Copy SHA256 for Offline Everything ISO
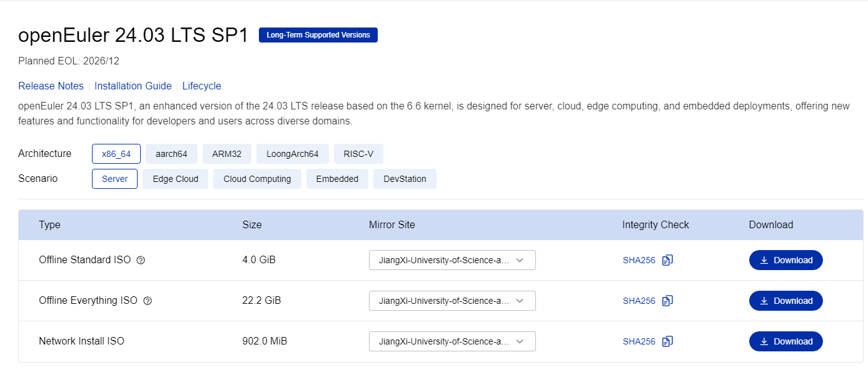The image size is (868, 372). (667, 301)
